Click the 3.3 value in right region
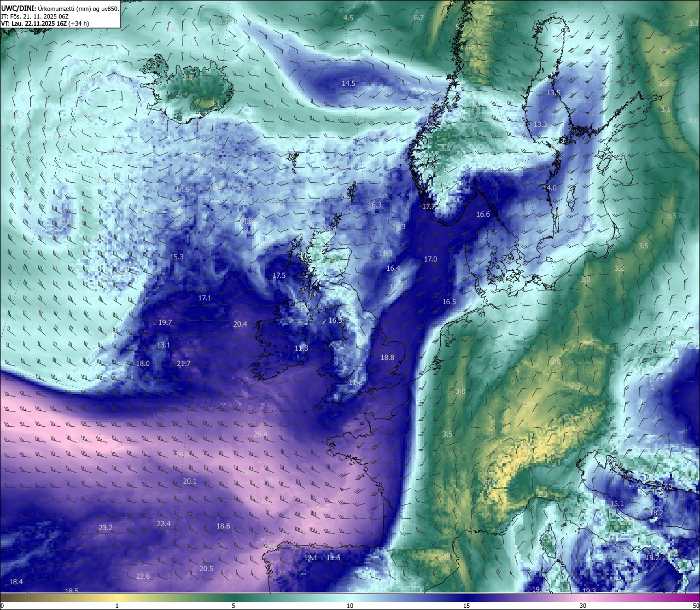 click(671, 216)
